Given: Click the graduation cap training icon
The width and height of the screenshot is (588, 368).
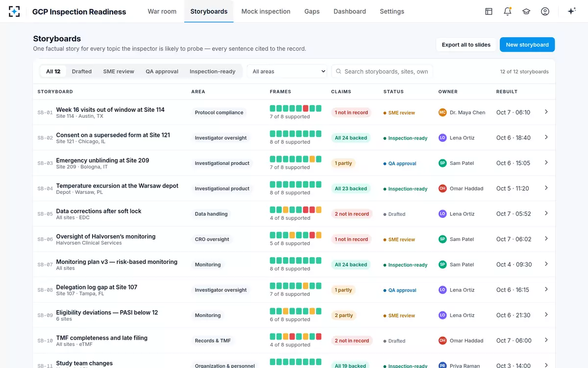Looking at the screenshot, I should (x=526, y=11).
